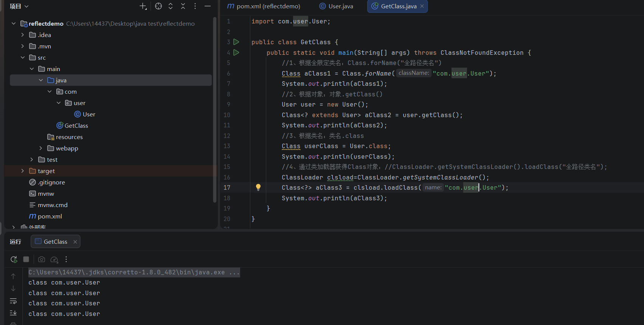Close the GetClass run tab
This screenshot has height=325, width=644.
(x=75, y=242)
